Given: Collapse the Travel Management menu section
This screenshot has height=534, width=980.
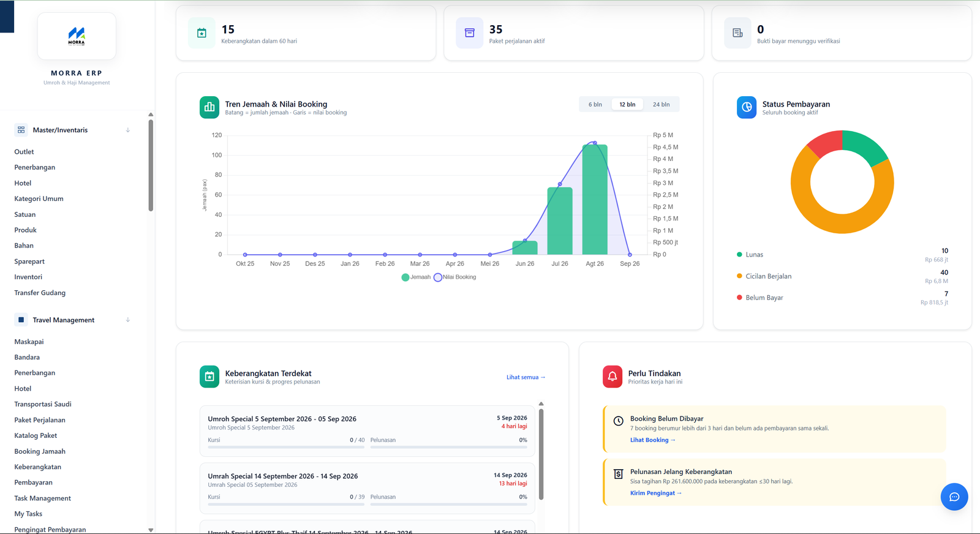Looking at the screenshot, I should pos(128,320).
